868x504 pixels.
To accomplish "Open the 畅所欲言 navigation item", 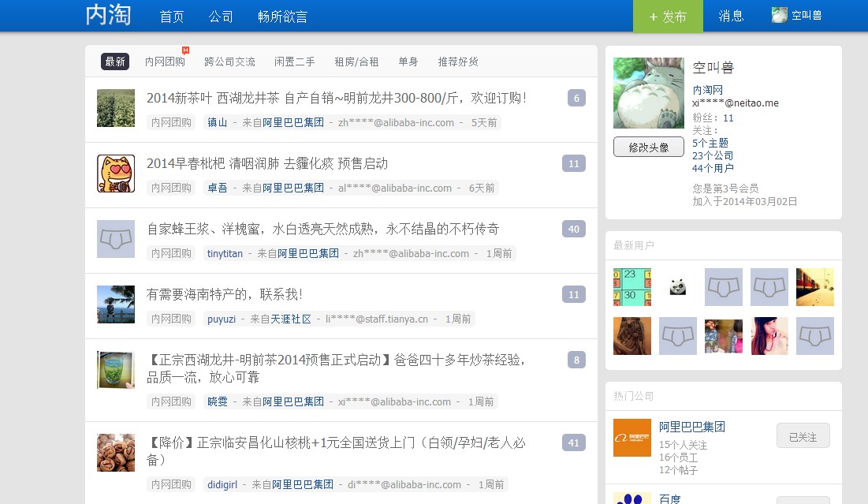I will pyautogui.click(x=282, y=17).
